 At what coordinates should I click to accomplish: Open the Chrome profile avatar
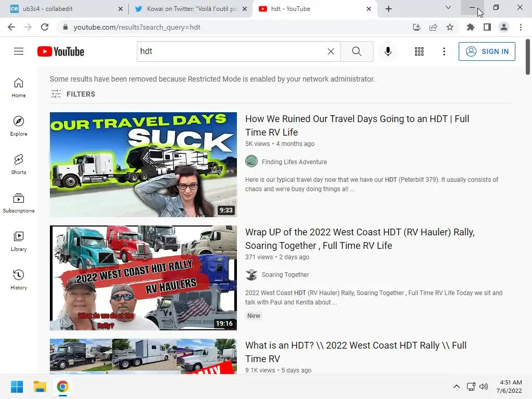click(504, 27)
